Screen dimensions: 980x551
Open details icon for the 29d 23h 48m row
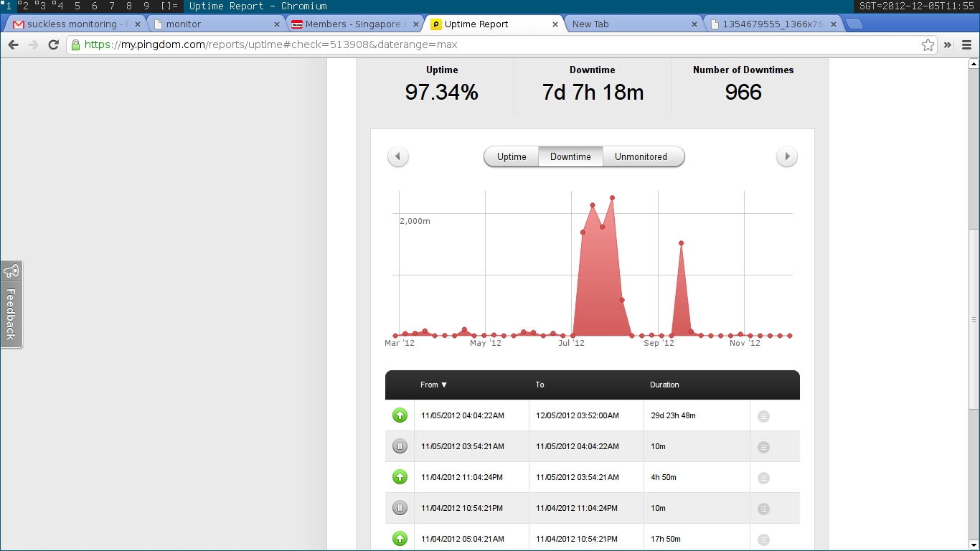point(763,416)
